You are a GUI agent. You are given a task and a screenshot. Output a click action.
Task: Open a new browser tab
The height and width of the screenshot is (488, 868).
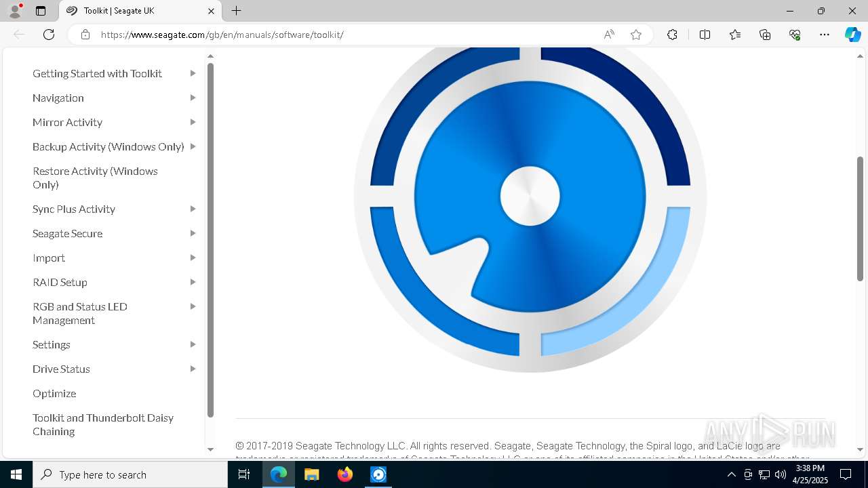(236, 11)
